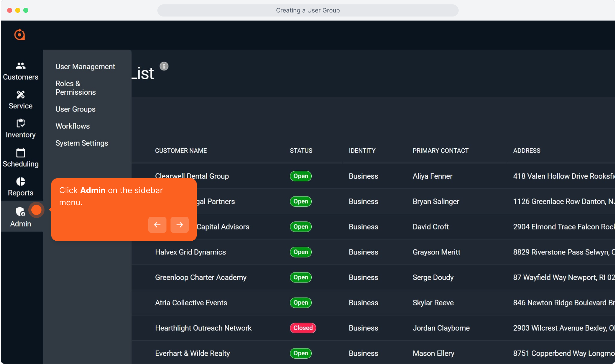This screenshot has height=364, width=616.
Task: Open System Settings menu item
Action: point(82,143)
